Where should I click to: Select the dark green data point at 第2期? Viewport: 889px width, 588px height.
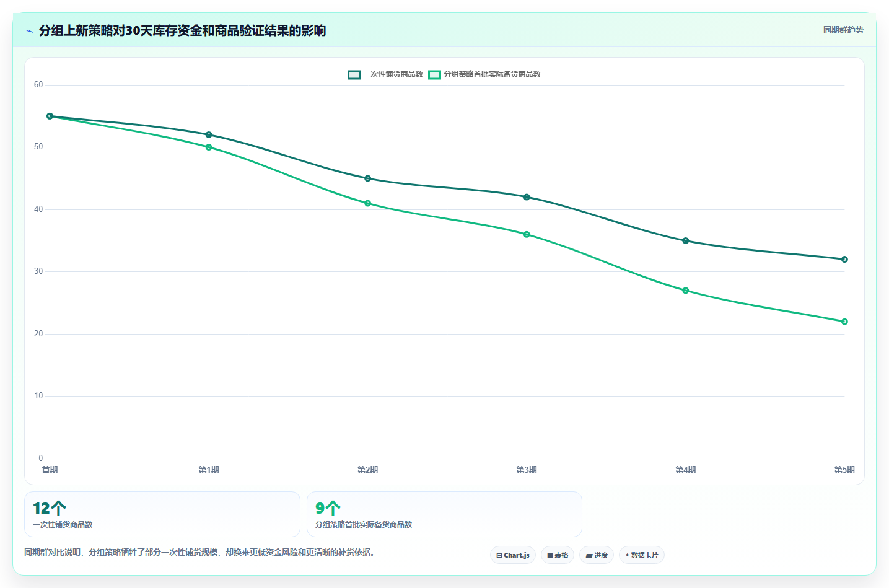click(368, 178)
